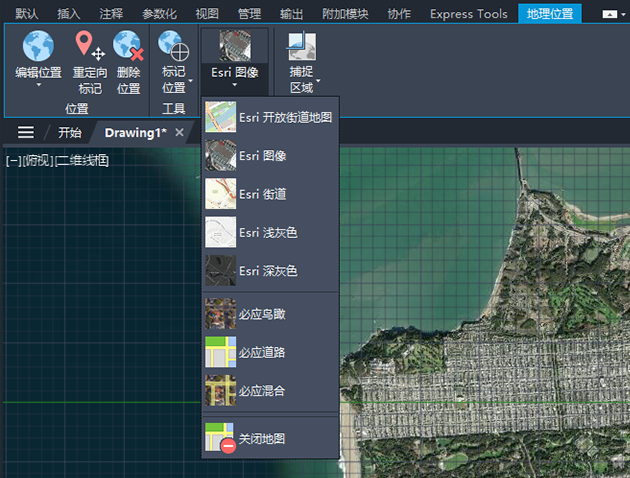630x478 pixels.
Task: Click the Mark Position (标记位置) icon
Action: click(174, 48)
